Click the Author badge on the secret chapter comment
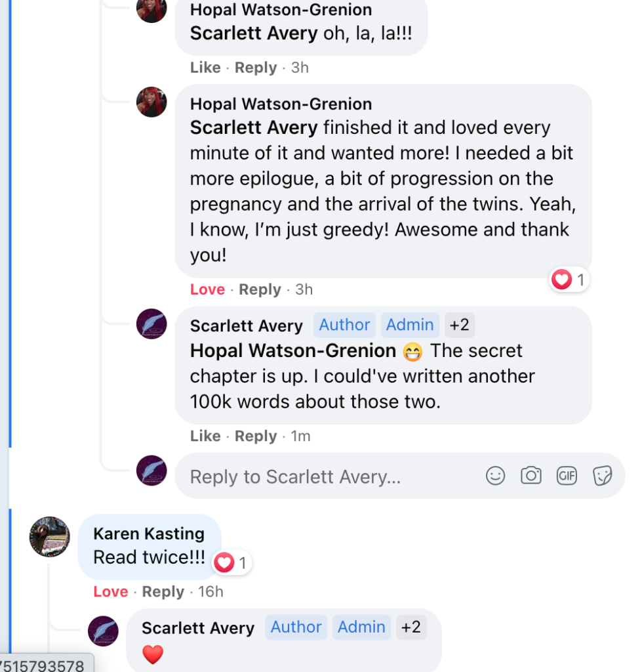Viewport: 642px width, 672px height. tap(344, 325)
